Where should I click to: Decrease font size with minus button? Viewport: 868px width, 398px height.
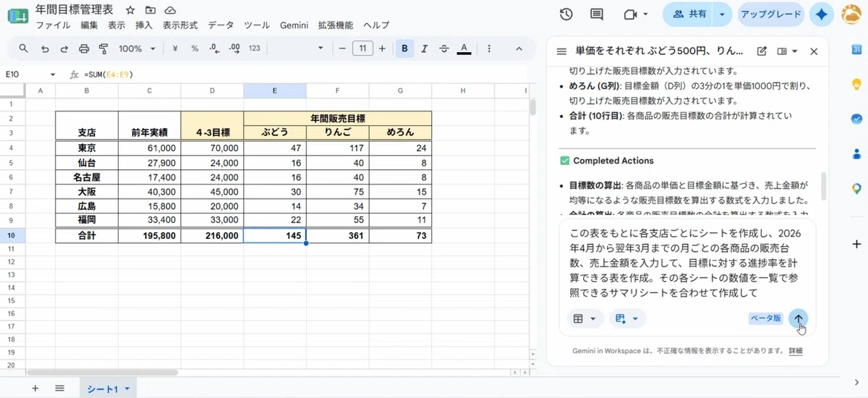pos(342,49)
